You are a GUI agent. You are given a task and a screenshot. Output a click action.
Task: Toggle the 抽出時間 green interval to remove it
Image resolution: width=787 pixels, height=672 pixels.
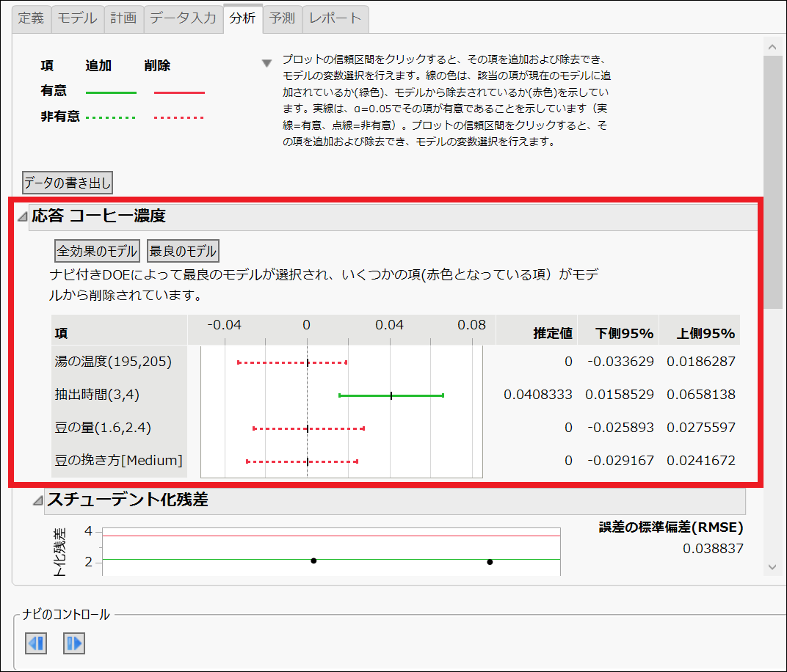click(390, 395)
